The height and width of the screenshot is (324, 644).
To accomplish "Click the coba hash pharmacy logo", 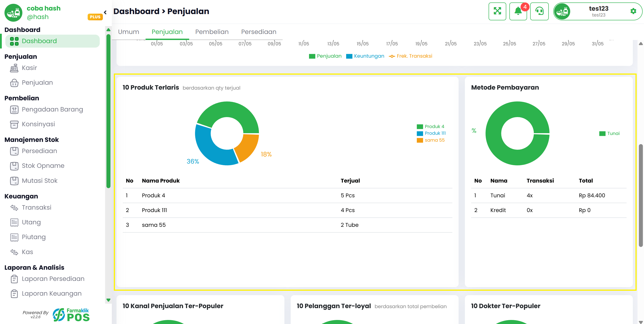I will pyautogui.click(x=13, y=13).
